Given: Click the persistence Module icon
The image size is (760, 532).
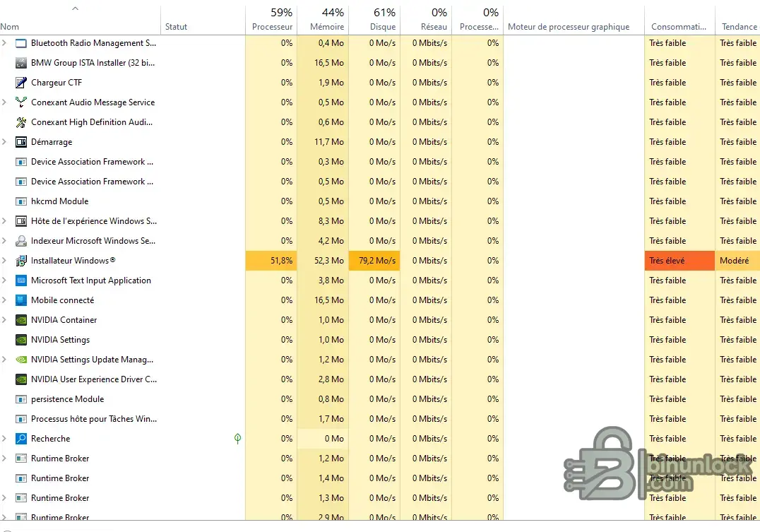Looking at the screenshot, I should pyautogui.click(x=21, y=399).
